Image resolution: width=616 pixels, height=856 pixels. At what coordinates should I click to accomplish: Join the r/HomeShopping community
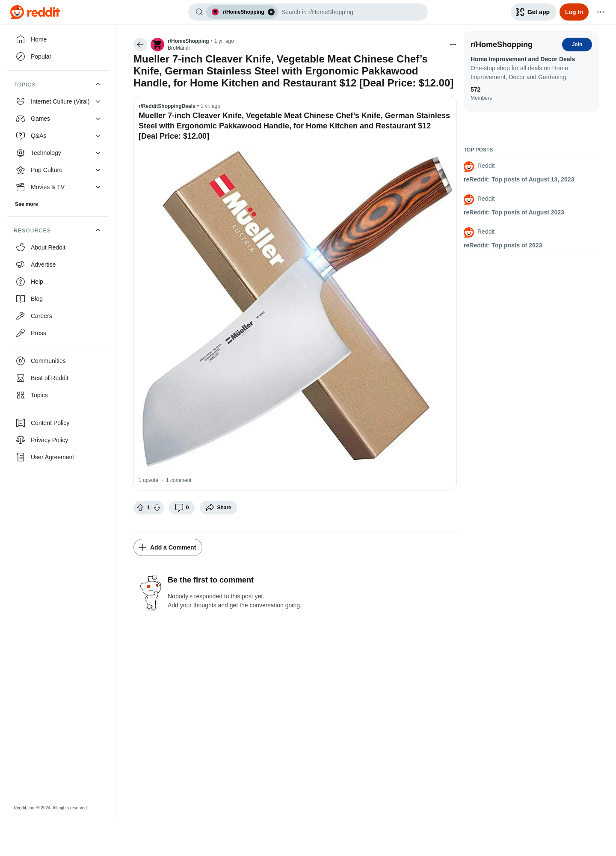click(x=577, y=45)
